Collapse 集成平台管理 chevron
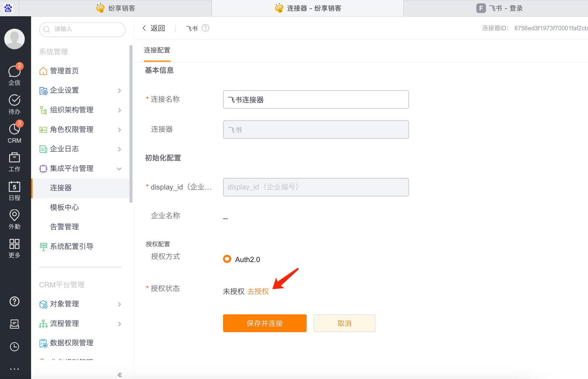588x379 pixels. pyautogui.click(x=119, y=169)
